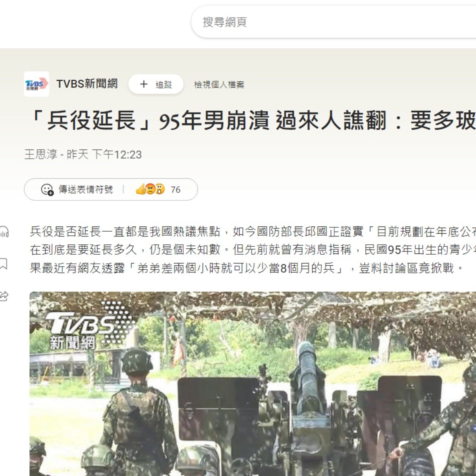Select the angry face reaction emoji
Screen dimensions: 476x476
(150, 189)
